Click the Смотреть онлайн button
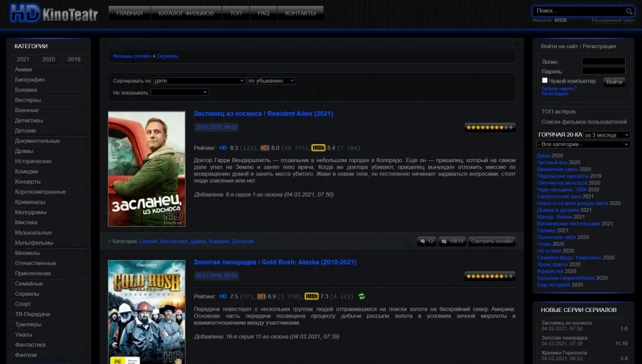 492,241
